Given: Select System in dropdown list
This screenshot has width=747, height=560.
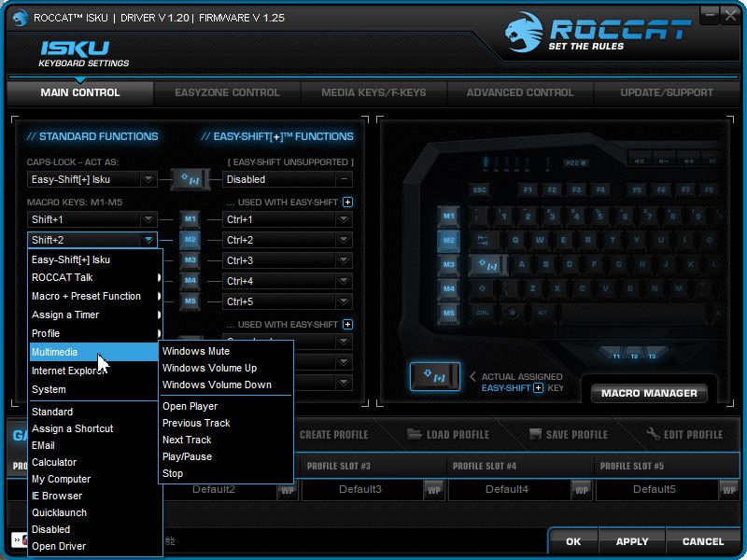Looking at the screenshot, I should click(95, 389).
